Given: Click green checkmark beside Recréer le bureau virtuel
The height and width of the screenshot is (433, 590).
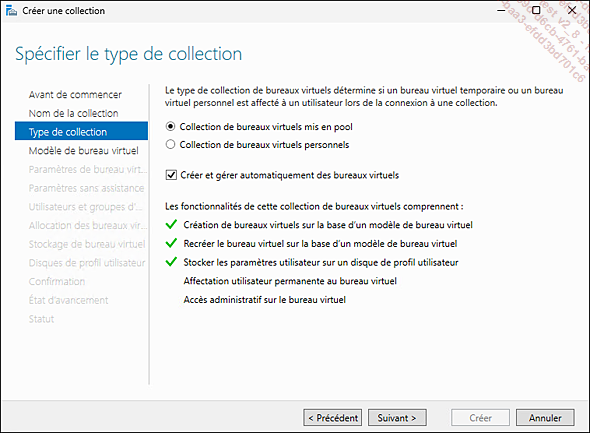Looking at the screenshot, I should click(x=171, y=243).
